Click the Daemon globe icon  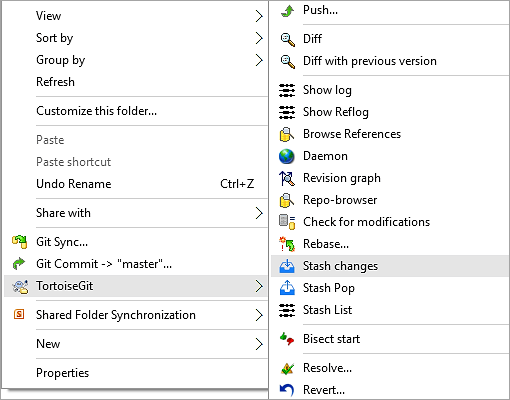click(287, 156)
